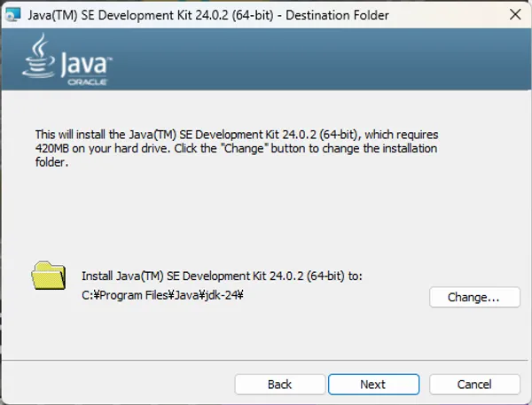Image resolution: width=532 pixels, height=405 pixels.
Task: Click the Next button to continue installation
Action: click(373, 385)
